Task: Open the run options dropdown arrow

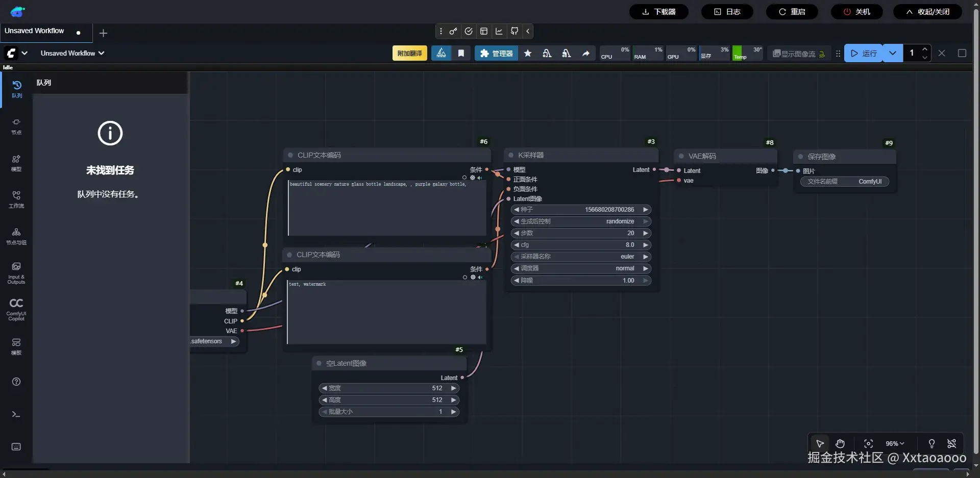Action: pos(893,53)
